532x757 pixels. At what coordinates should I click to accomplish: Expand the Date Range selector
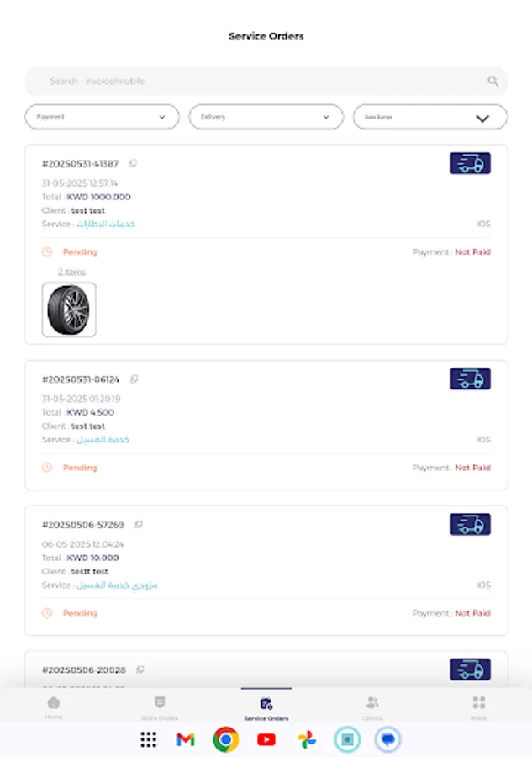(x=429, y=117)
